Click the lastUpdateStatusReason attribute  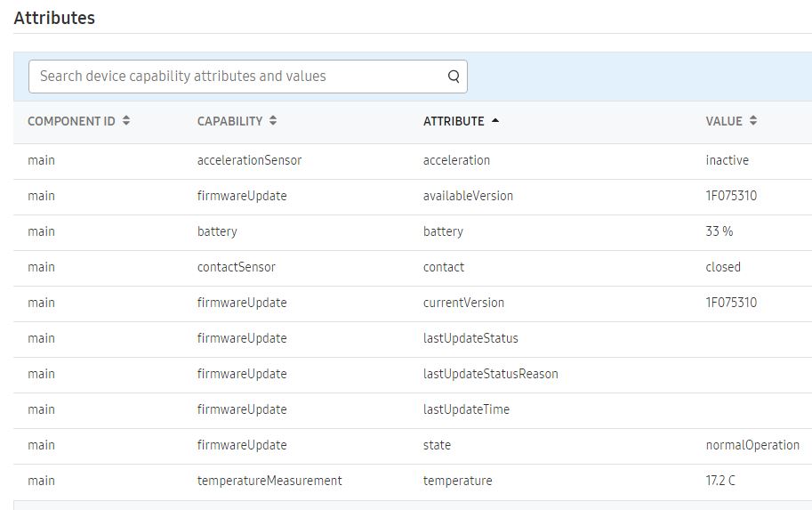pyautogui.click(x=490, y=374)
